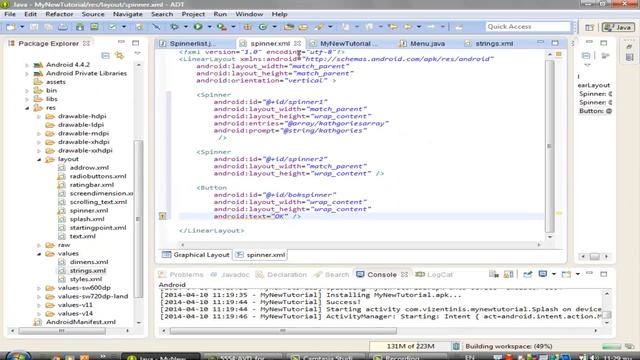Expand the Android 4.4.2 library node
The height and width of the screenshot is (360, 640).
[27, 65]
